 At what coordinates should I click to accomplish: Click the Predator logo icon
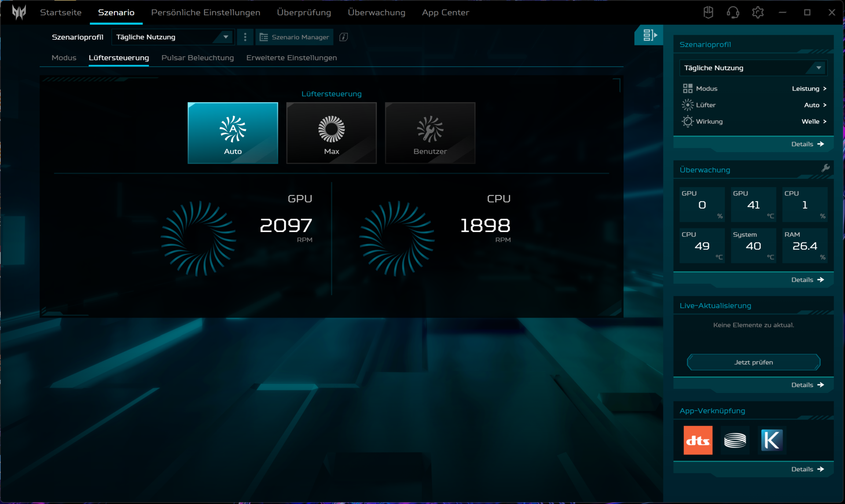(x=19, y=12)
